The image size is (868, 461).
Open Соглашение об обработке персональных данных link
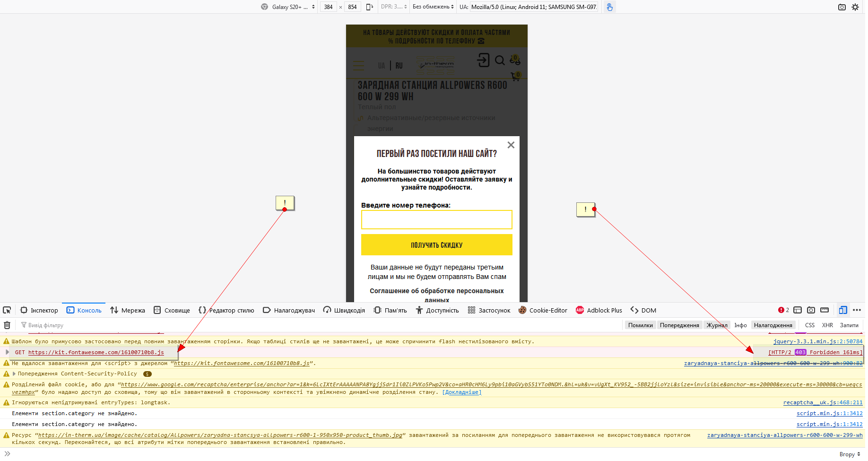436,295
